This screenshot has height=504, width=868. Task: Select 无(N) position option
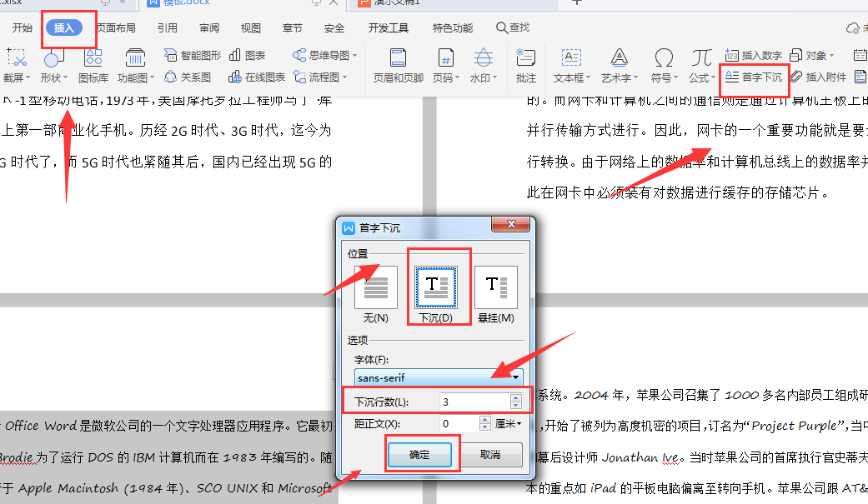(376, 295)
